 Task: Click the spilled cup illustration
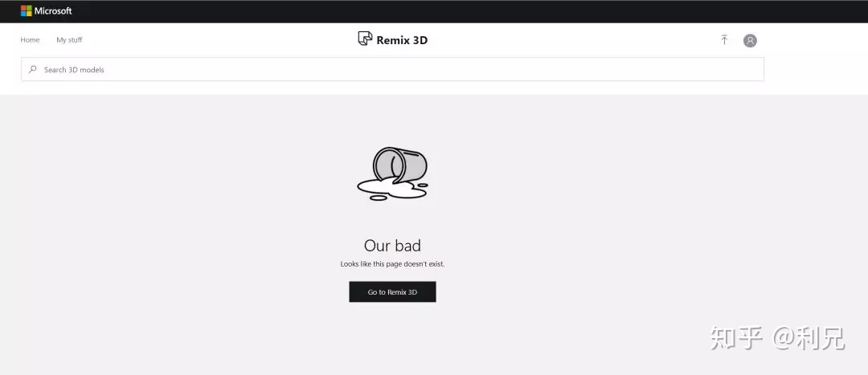[392, 173]
